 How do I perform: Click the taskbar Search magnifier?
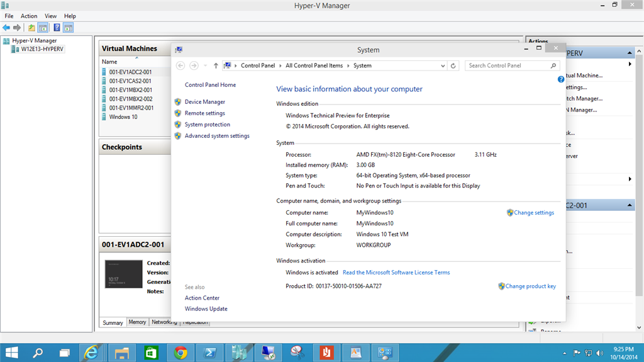(38, 353)
